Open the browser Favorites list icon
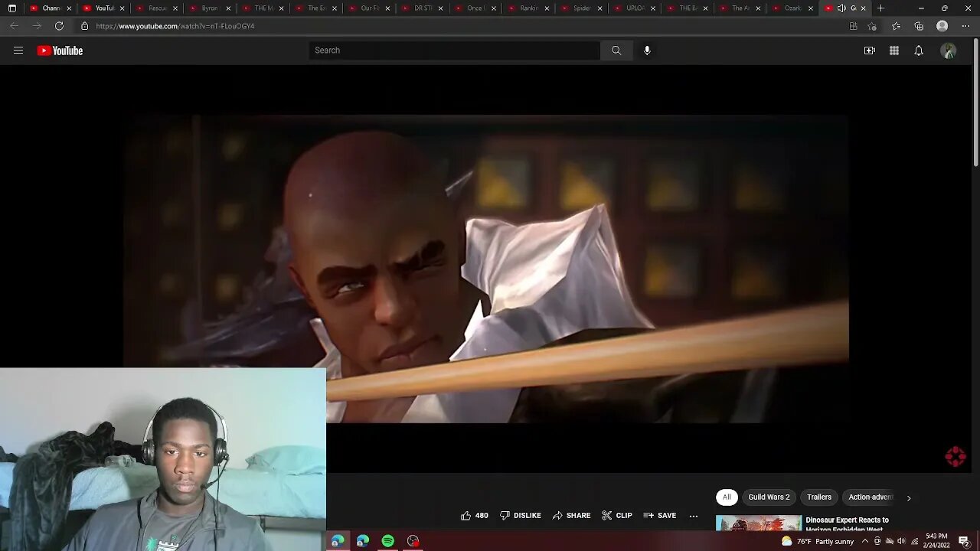980x551 pixels. coord(897,26)
